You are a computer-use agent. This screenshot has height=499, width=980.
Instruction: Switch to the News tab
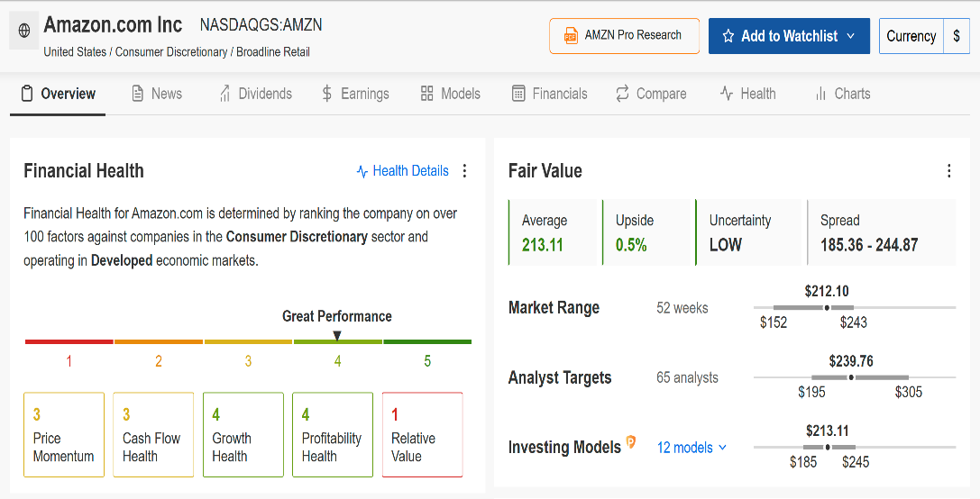pos(157,94)
